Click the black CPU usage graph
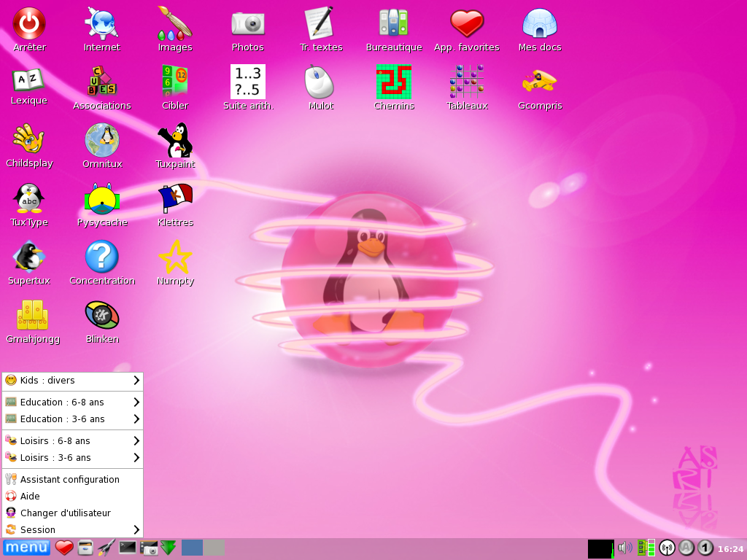Screen dimensions: 747x560 click(601, 548)
